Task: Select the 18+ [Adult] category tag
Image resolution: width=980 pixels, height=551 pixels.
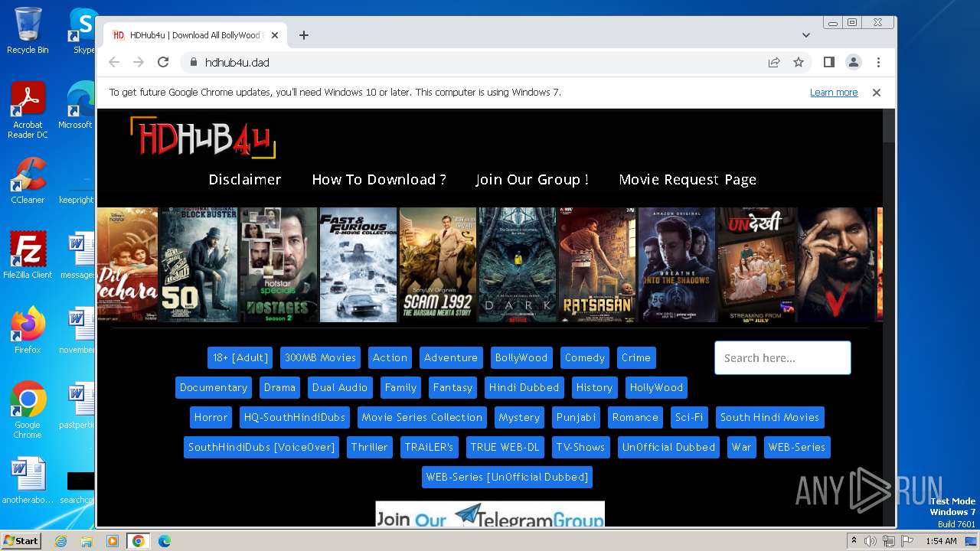Action: point(240,357)
